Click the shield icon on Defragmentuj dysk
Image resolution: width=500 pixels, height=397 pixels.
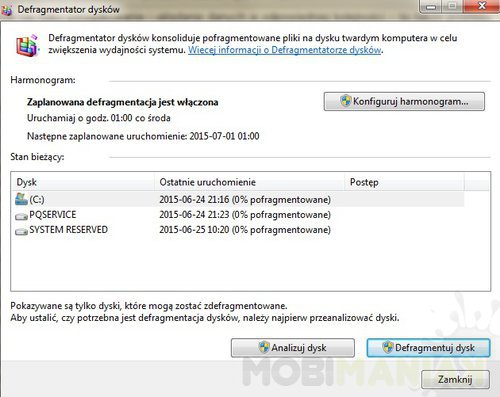[388, 347]
